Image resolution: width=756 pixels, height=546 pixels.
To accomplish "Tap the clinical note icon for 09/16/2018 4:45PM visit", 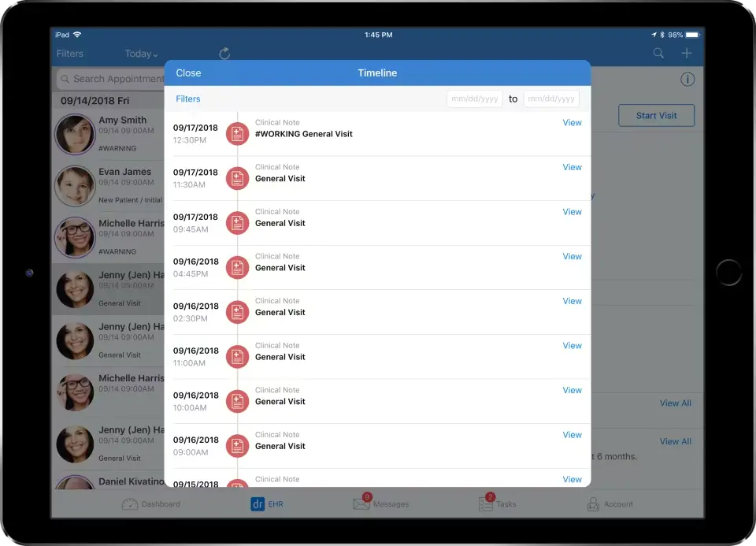I will [237, 268].
